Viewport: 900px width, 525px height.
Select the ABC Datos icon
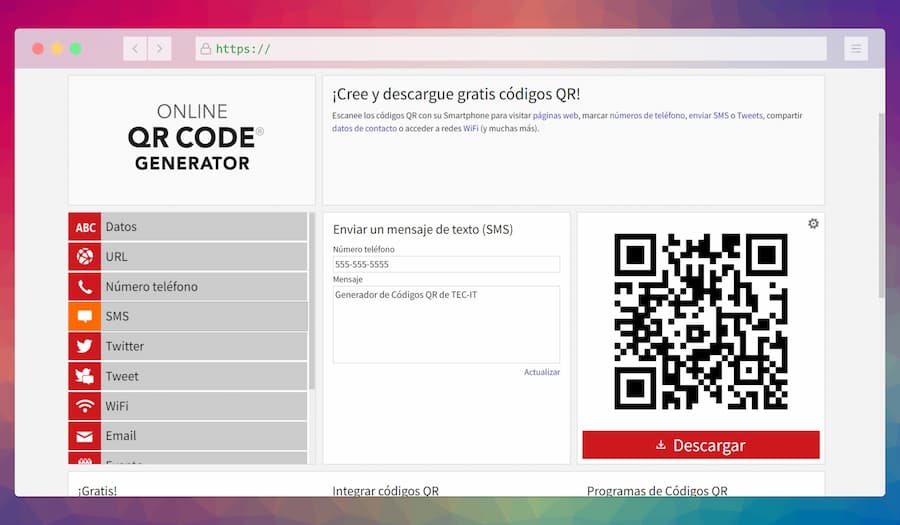(85, 227)
